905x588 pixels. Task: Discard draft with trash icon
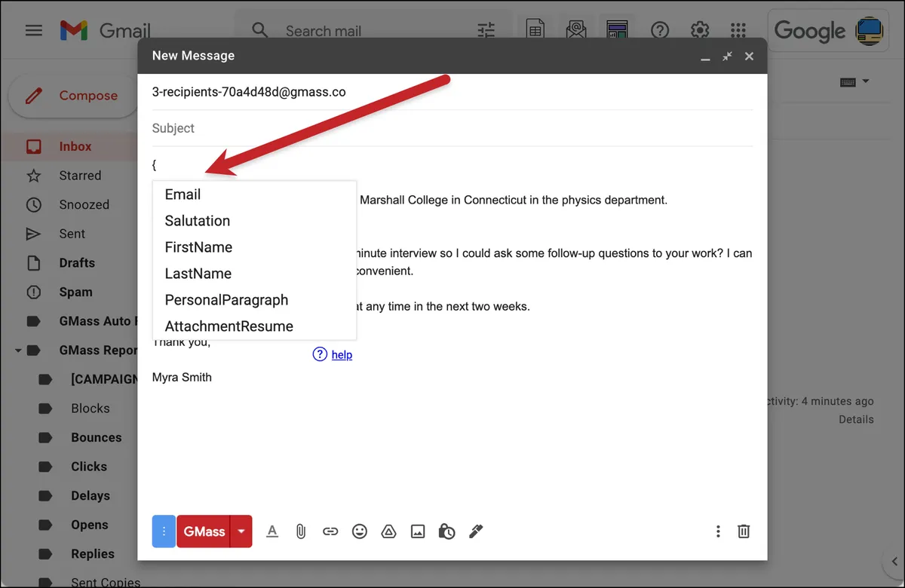pos(744,531)
